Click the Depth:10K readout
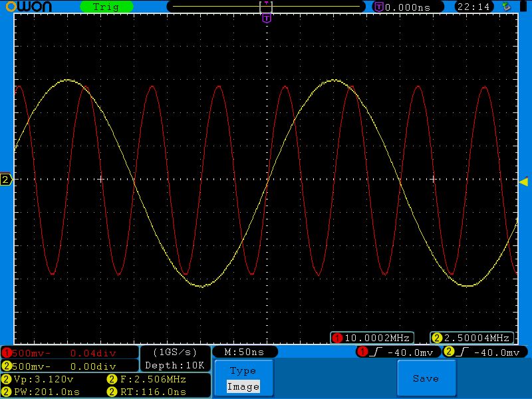The width and height of the screenshot is (532, 399). click(x=175, y=365)
